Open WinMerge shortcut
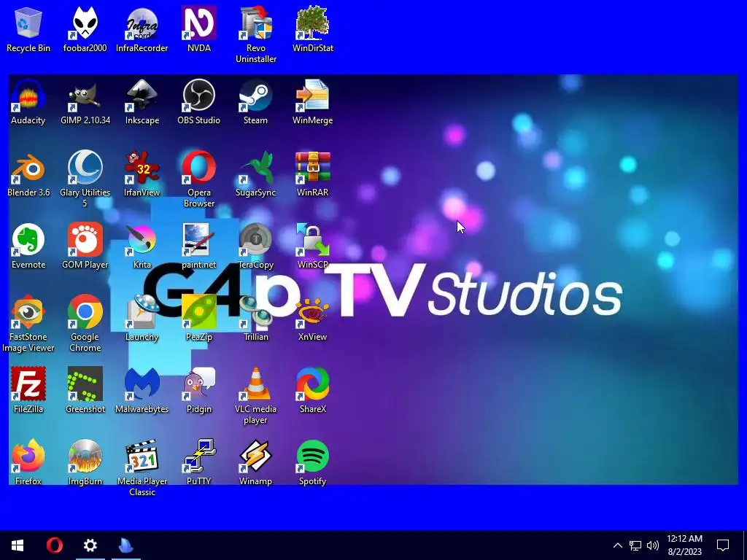Image resolution: width=747 pixels, height=560 pixels. 312,102
